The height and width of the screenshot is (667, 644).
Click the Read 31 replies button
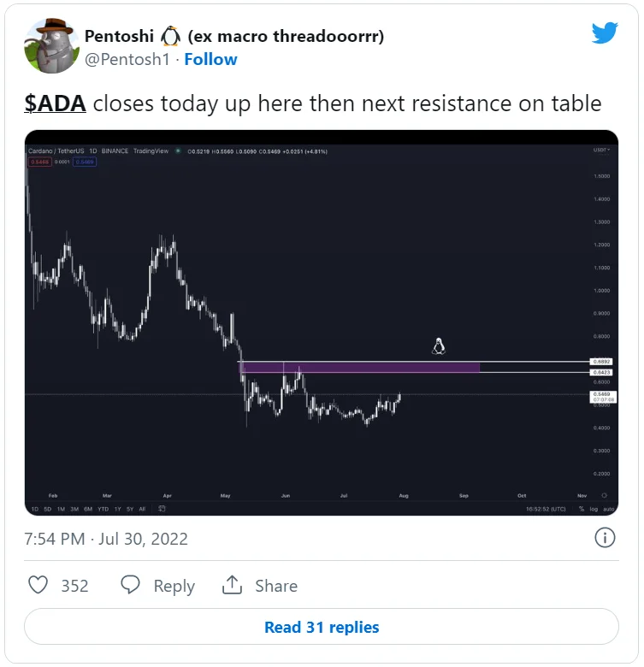pyautogui.click(x=322, y=627)
